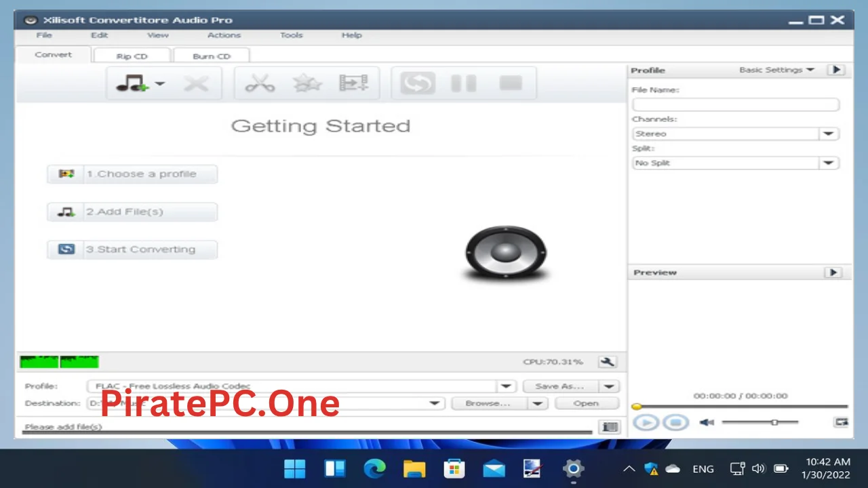
Task: Click the wrench settings icon near CPU
Action: click(607, 362)
